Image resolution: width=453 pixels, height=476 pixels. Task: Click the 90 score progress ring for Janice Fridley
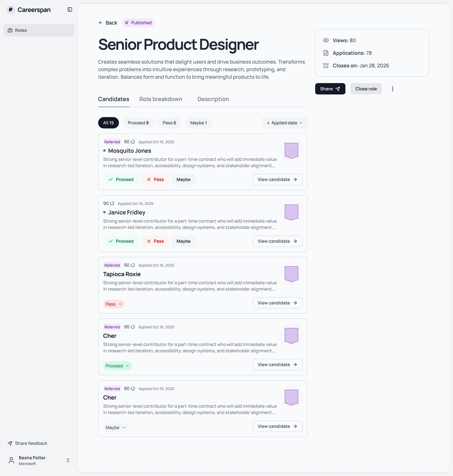coord(112,203)
